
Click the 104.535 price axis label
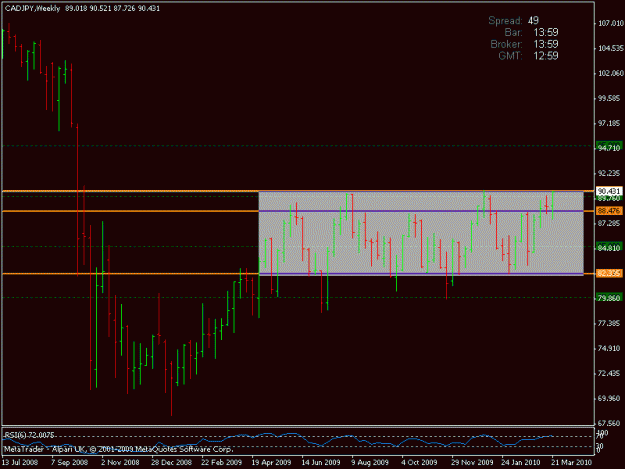coord(610,49)
